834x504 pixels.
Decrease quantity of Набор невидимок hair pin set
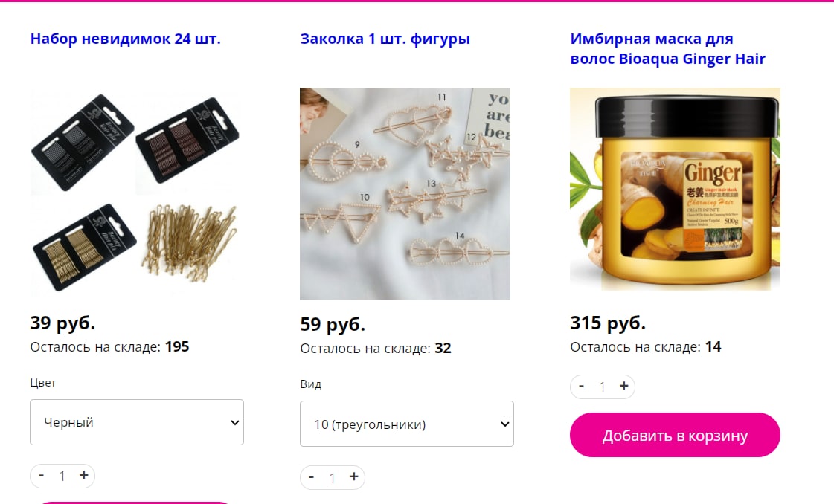[42, 475]
